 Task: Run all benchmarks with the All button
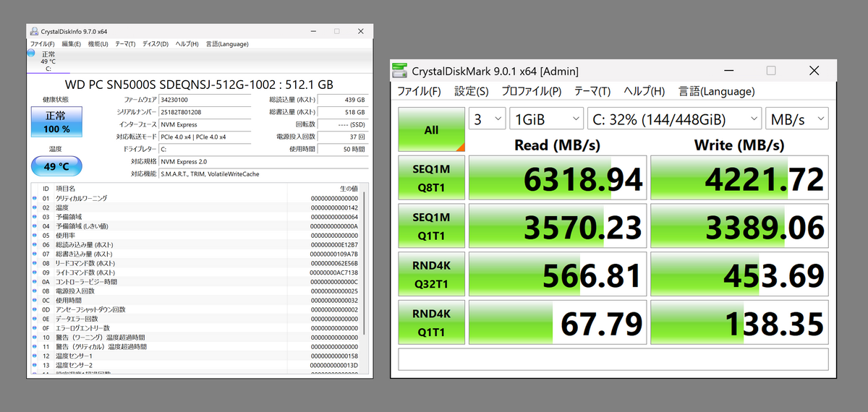(431, 130)
